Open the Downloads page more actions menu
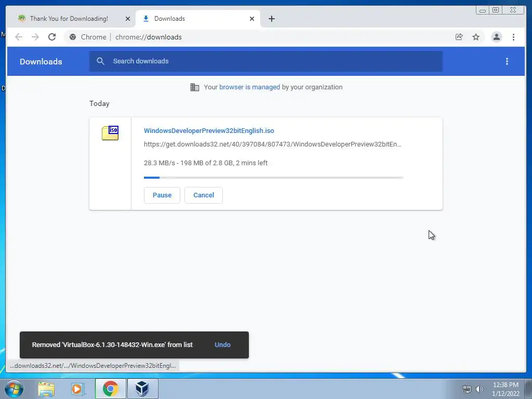Screen dimensions: 532x399 507,61
